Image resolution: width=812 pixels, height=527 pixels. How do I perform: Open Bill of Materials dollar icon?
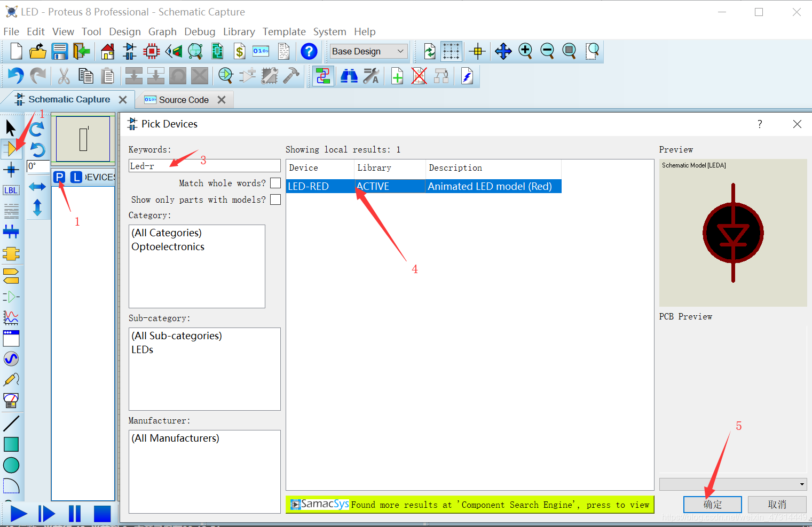tap(240, 51)
